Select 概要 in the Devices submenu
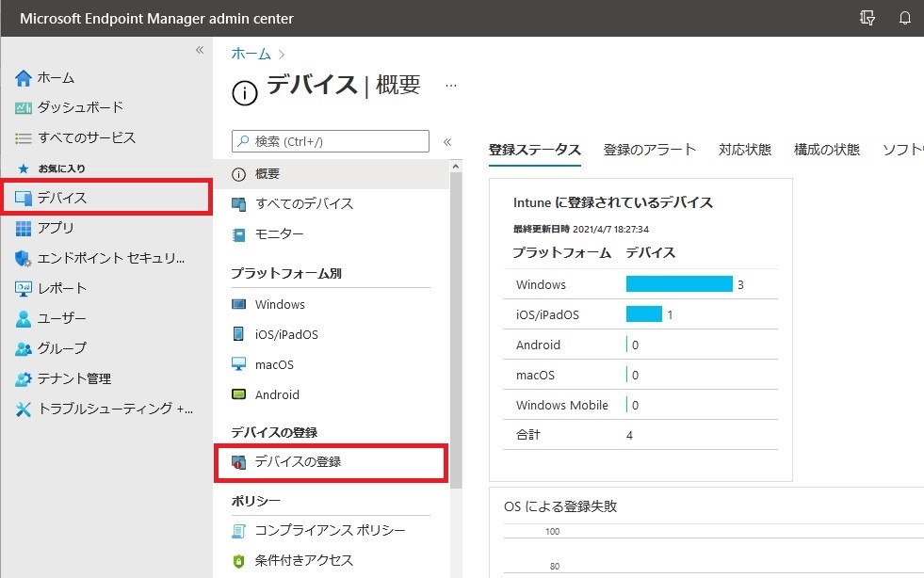The width and height of the screenshot is (924, 578). click(x=332, y=174)
